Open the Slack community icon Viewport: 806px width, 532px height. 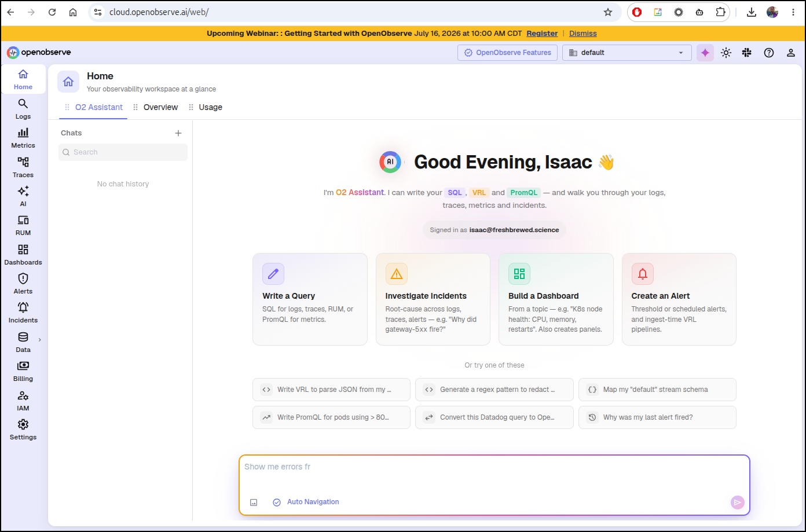(x=747, y=53)
